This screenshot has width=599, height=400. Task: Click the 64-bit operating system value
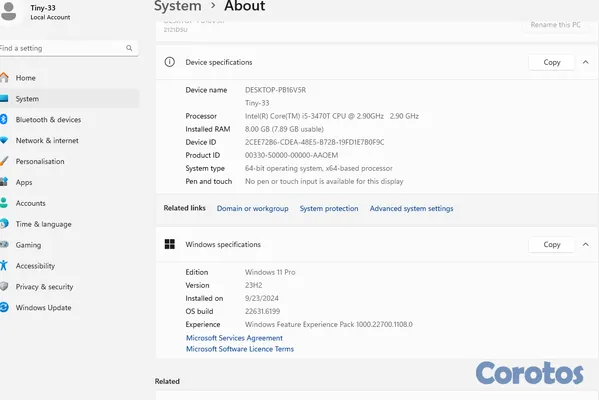point(319,168)
